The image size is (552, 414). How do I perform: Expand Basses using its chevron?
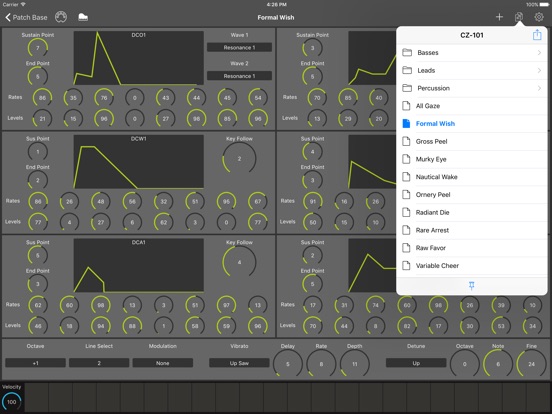pyautogui.click(x=539, y=52)
